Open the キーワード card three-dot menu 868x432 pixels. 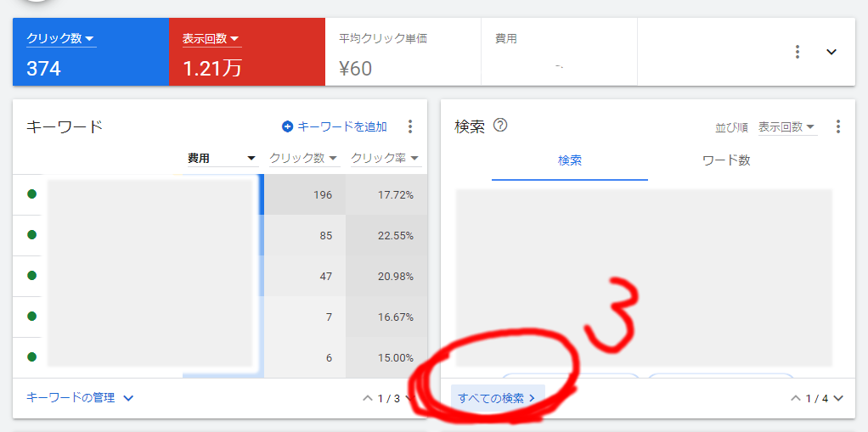[x=410, y=126]
